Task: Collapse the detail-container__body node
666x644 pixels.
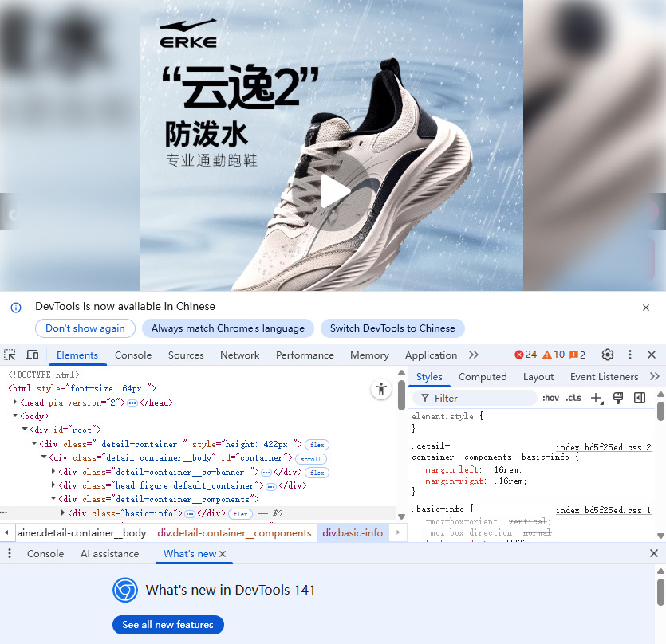Action: coord(44,457)
